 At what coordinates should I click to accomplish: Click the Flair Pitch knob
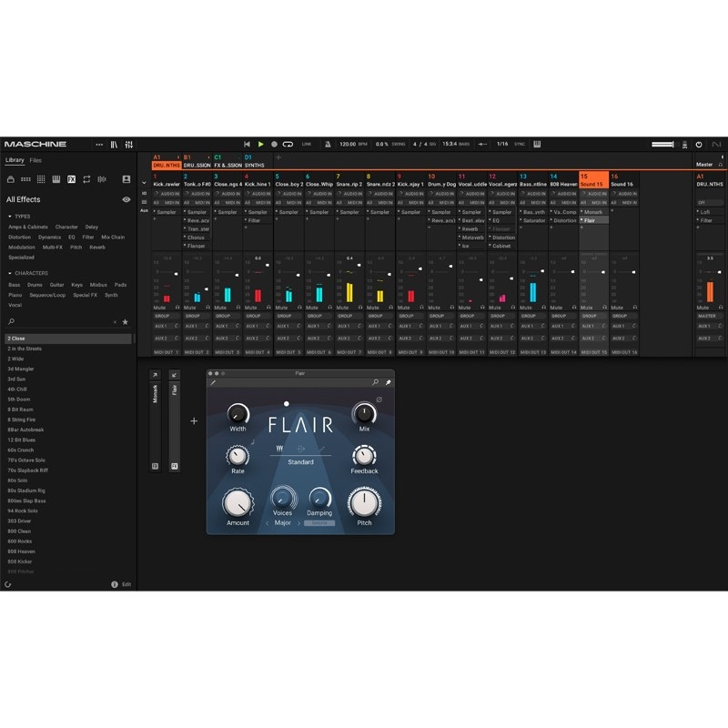[x=365, y=503]
